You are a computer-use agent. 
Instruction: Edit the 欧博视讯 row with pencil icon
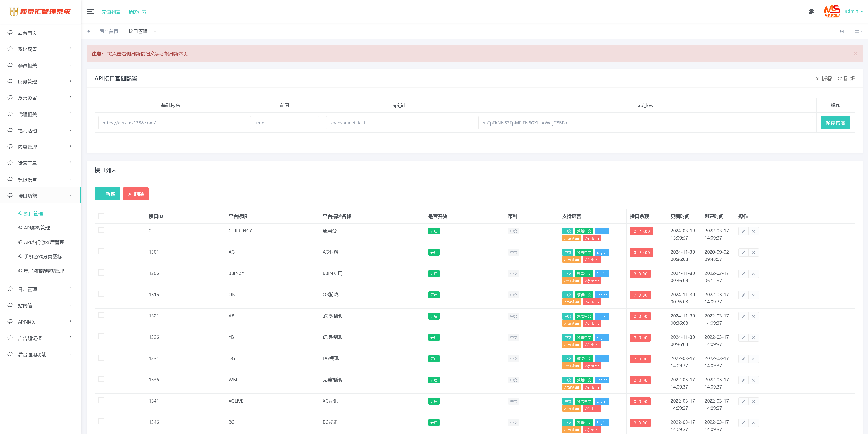(x=743, y=316)
